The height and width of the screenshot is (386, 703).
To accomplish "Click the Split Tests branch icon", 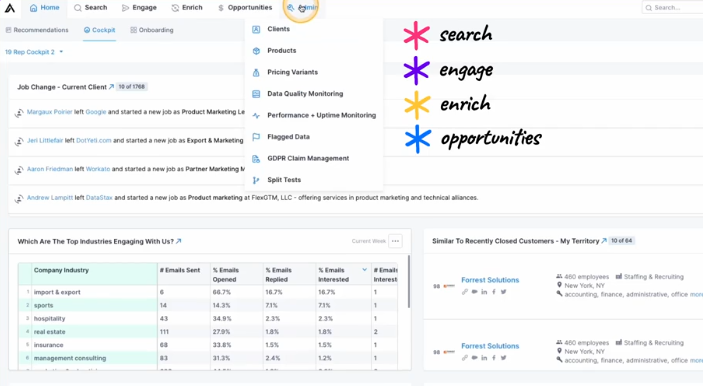I will [x=256, y=180].
